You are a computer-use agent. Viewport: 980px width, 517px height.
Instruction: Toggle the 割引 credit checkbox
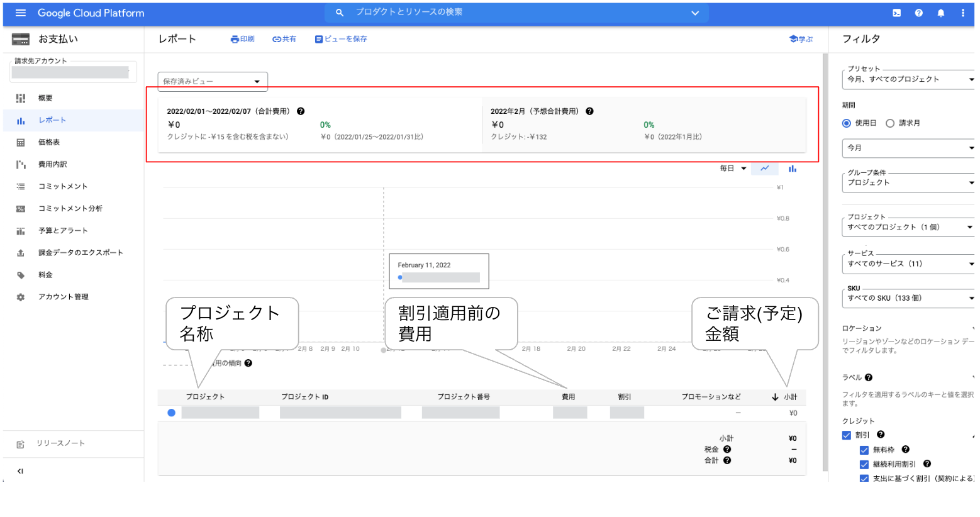847,435
